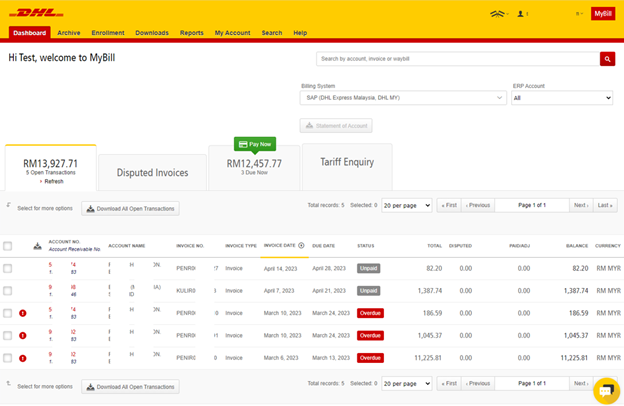Image resolution: width=624 pixels, height=406 pixels.
Task: Click the green Pay Now button
Action: (x=255, y=144)
